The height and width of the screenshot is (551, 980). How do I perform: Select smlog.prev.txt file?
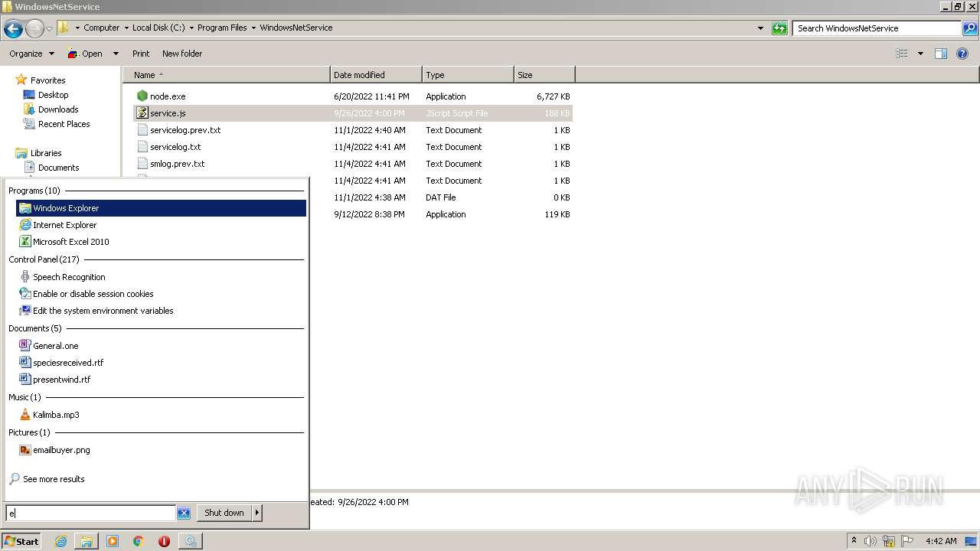point(177,164)
